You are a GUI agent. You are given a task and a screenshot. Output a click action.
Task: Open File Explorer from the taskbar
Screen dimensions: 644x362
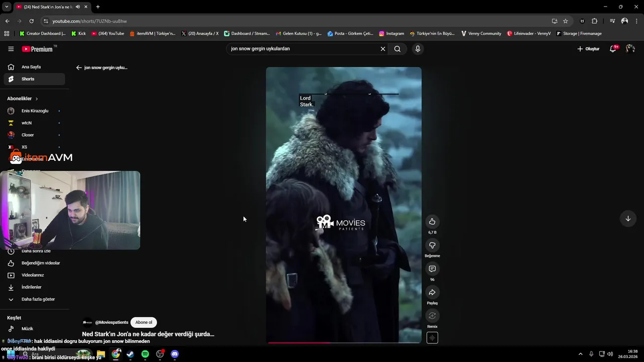[x=101, y=354]
